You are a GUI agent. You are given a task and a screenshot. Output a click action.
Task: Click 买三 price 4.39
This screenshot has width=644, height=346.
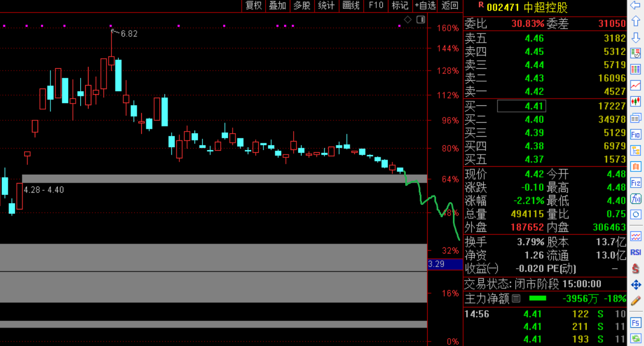pyautogui.click(x=534, y=133)
